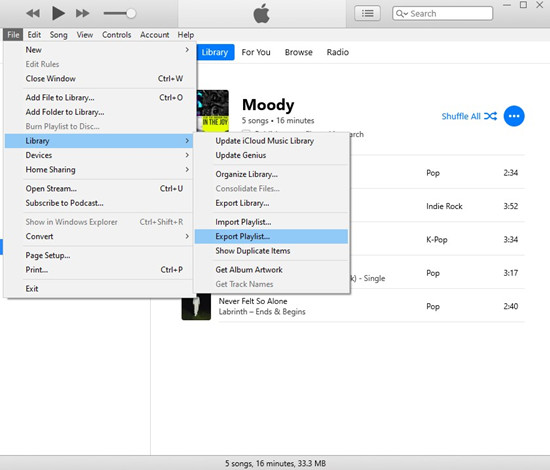
Task: Click the Shuffle All link
Action: click(461, 116)
